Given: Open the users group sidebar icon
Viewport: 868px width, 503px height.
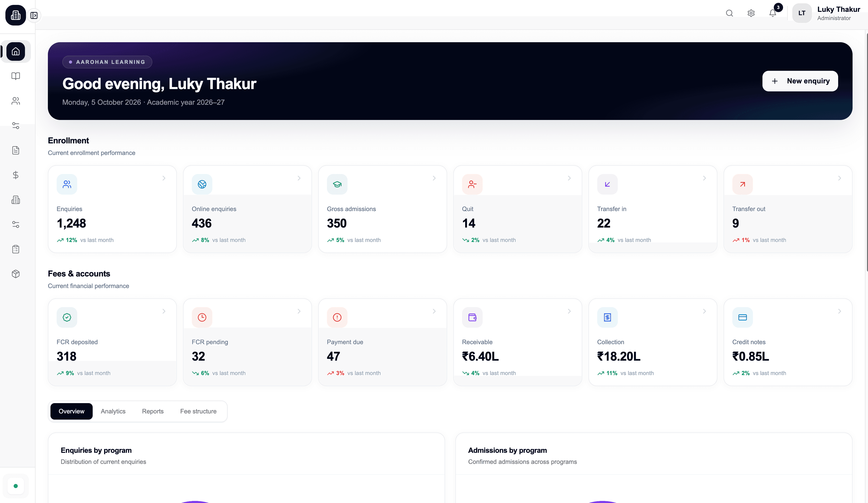Looking at the screenshot, I should click(x=15, y=101).
